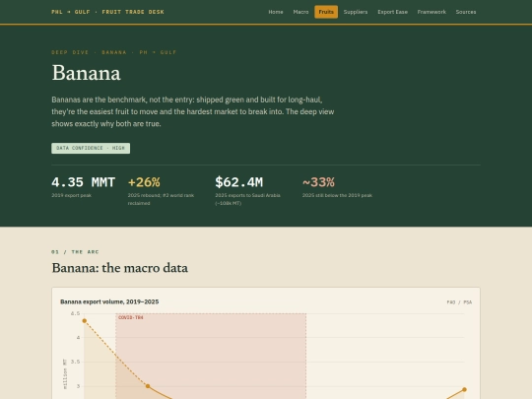The width and height of the screenshot is (532, 399).
Task: Navigate to Export Ease
Action: 392,12
